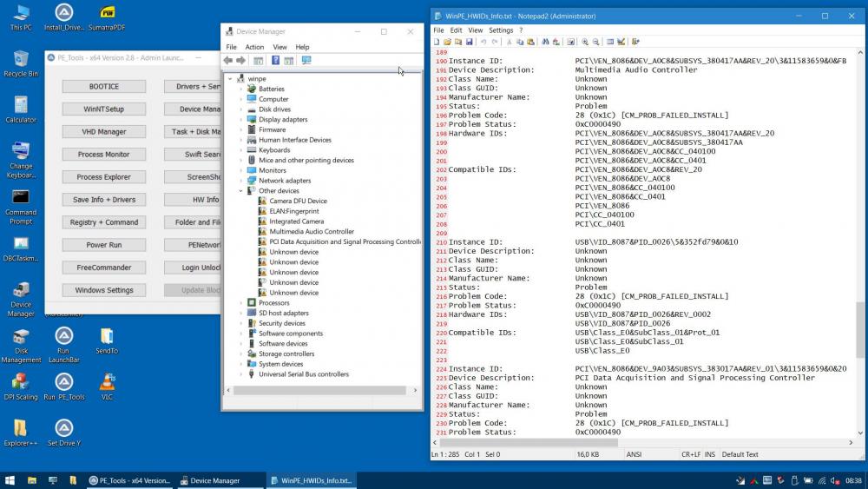Collapse the Other devices category

click(x=240, y=191)
